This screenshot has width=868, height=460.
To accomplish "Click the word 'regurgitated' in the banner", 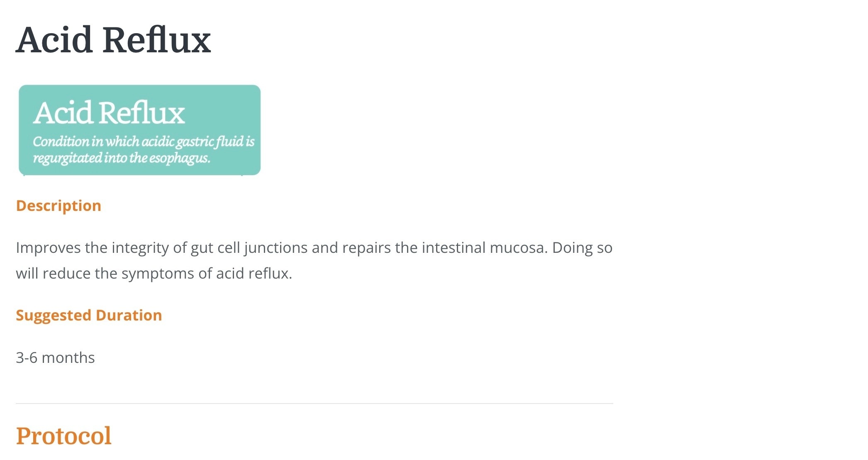I will 67,158.
